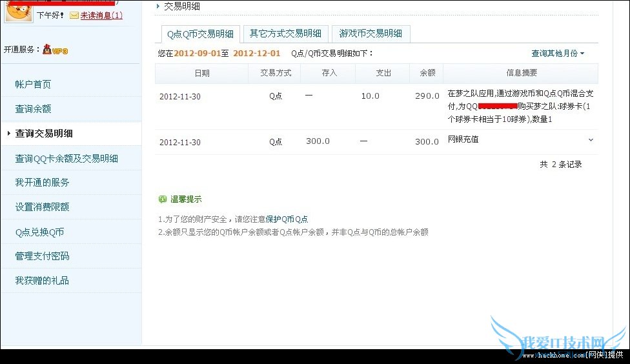Open 查询余额 in the sidebar
This screenshot has width=630, height=364.
pos(33,109)
